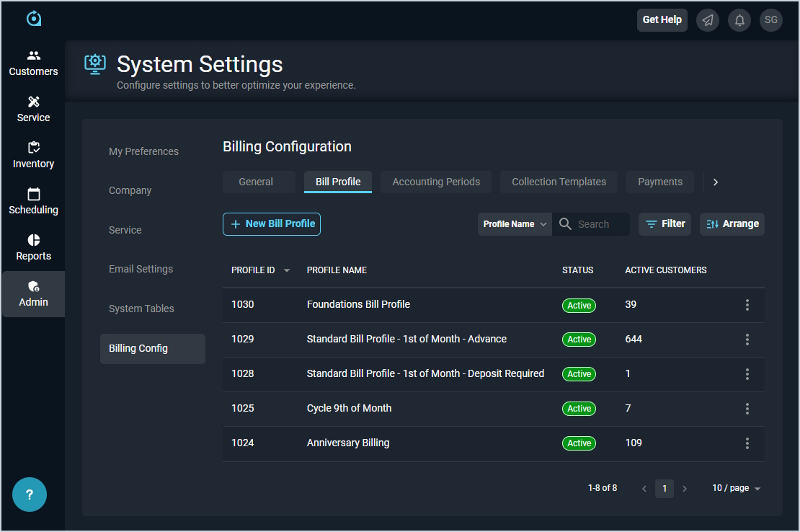This screenshot has width=800, height=532.
Task: Open Scheduling calendar in sidebar
Action: pyautogui.click(x=33, y=201)
